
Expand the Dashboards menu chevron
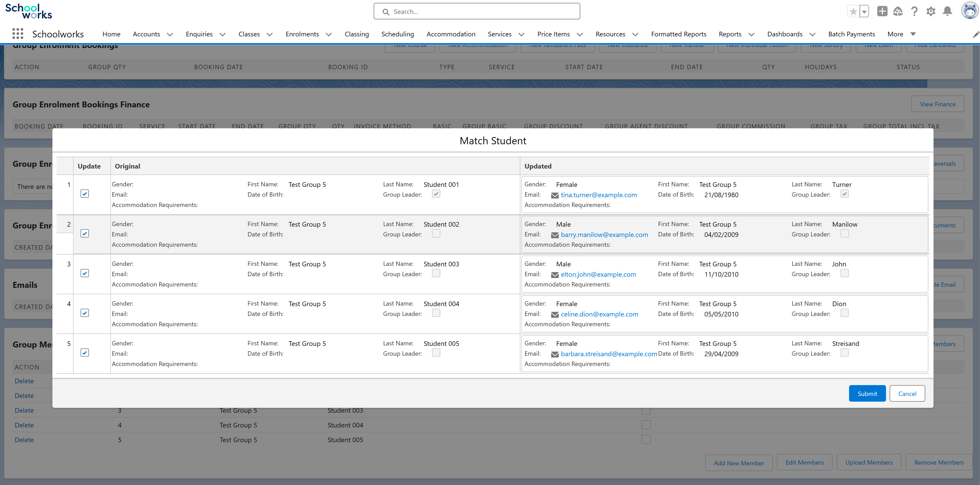pyautogui.click(x=813, y=35)
